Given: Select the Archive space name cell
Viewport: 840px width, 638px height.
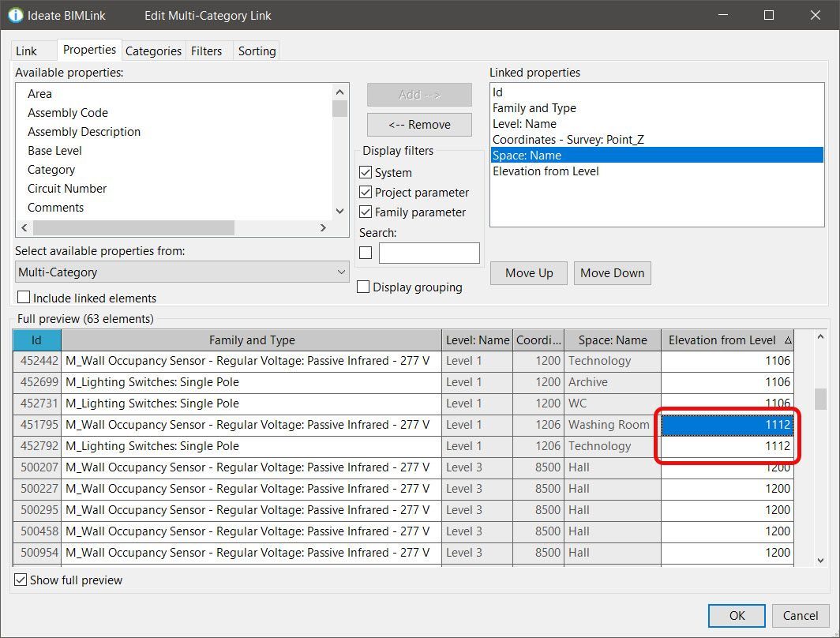Looking at the screenshot, I should pyautogui.click(x=613, y=382).
